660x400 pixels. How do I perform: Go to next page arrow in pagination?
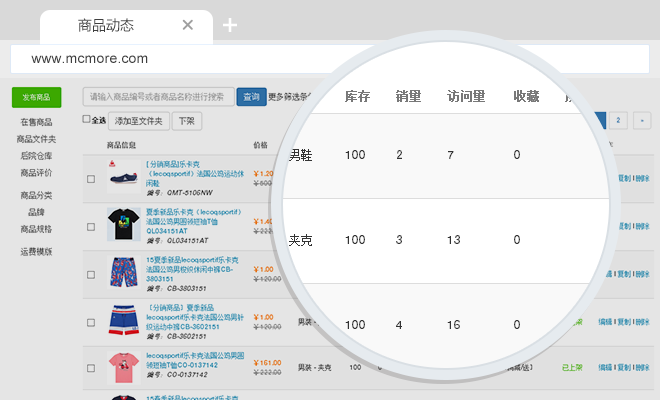coord(642,121)
